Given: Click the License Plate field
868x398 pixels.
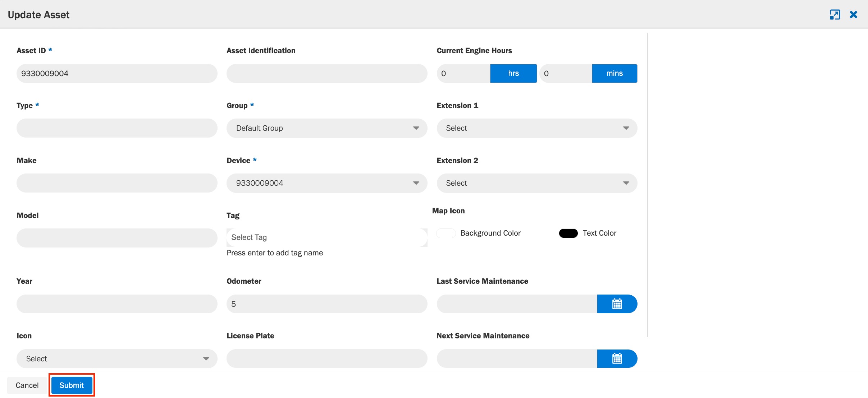Looking at the screenshot, I should 327,358.
